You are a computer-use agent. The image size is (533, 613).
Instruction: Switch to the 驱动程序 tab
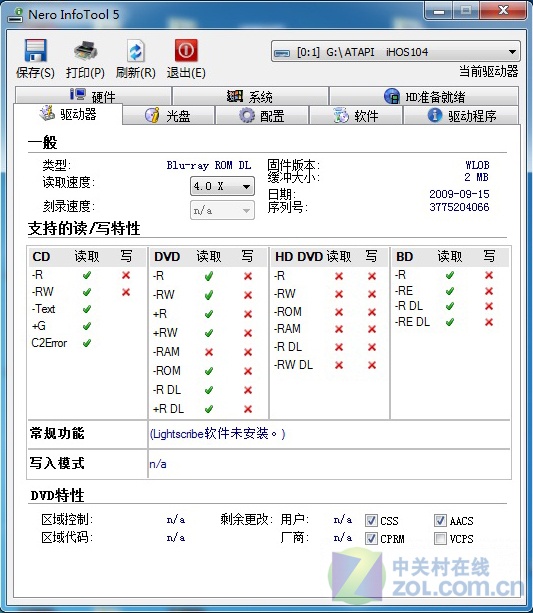tap(462, 115)
